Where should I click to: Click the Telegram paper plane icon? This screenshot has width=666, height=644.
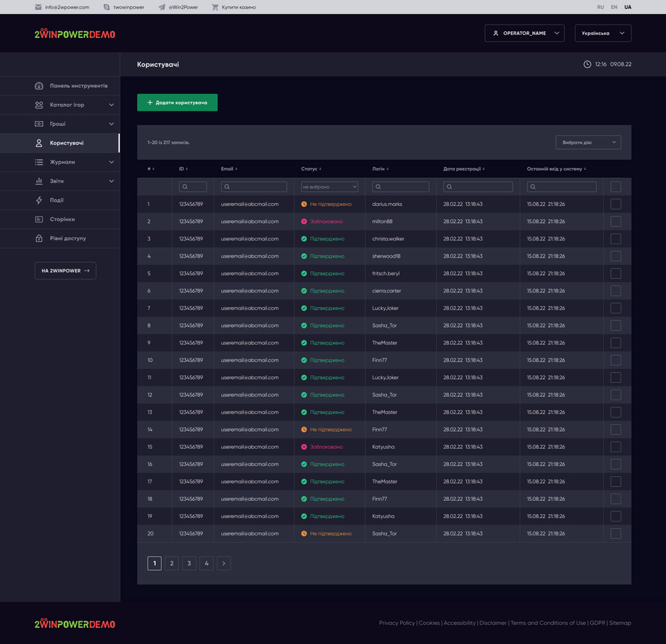(x=162, y=7)
